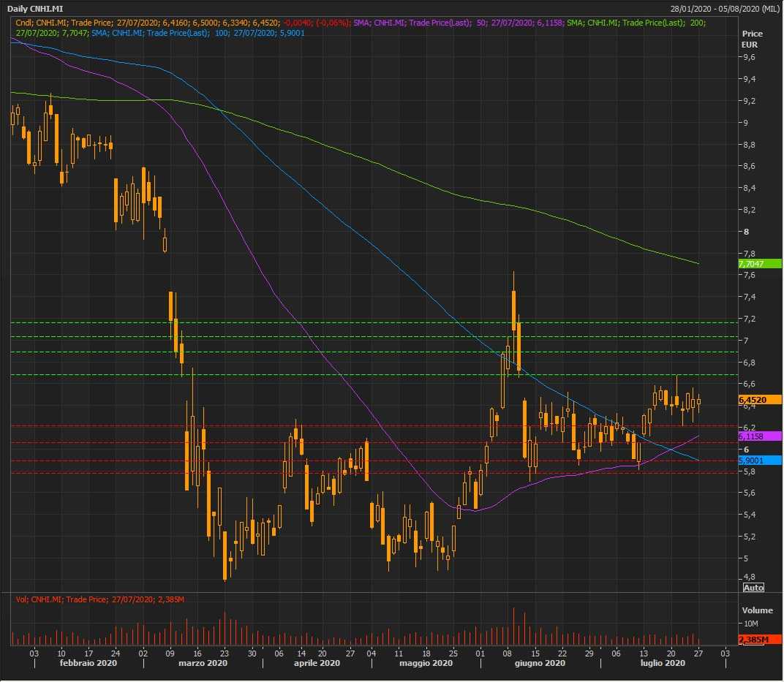Click luglio 2020 on the time axis
Screen dimensions: 784x682
663,663
